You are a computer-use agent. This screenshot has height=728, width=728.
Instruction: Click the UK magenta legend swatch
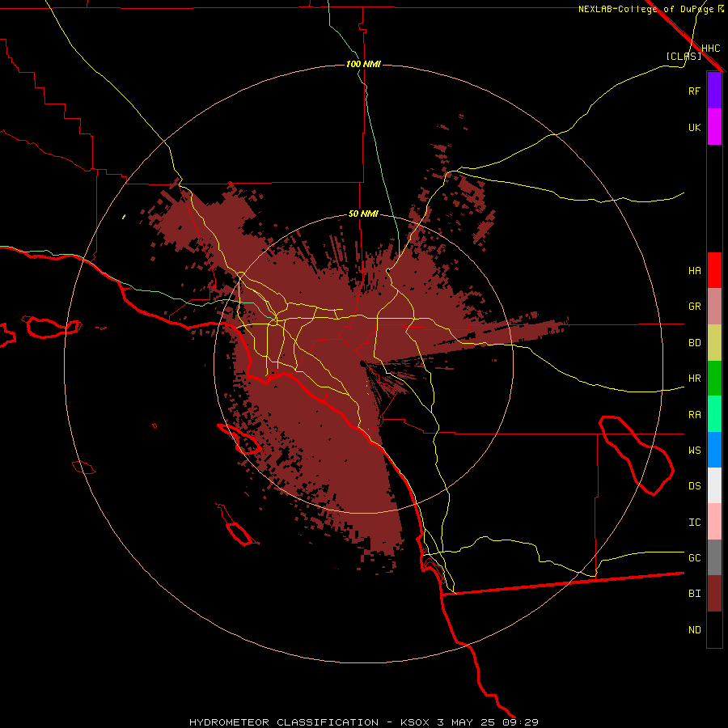click(x=714, y=127)
